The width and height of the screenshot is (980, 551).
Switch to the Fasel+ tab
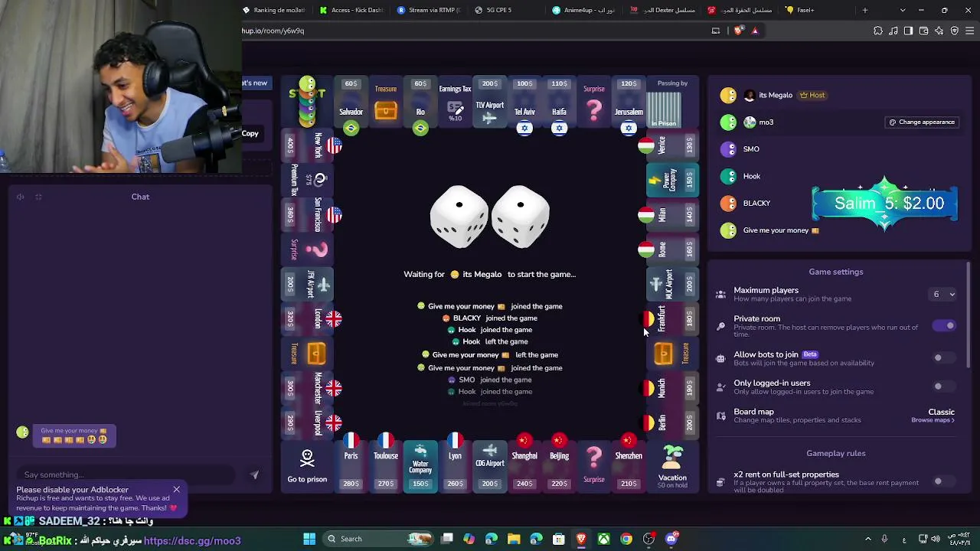tap(818, 10)
